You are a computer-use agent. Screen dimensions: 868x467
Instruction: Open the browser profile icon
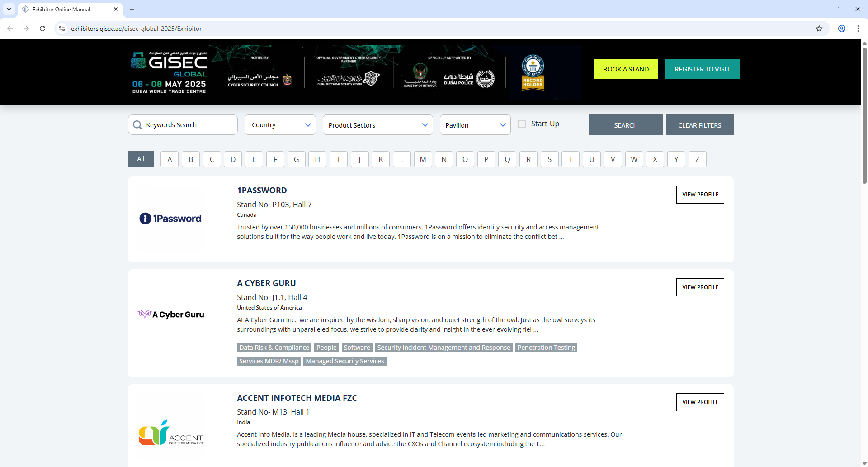[842, 29]
